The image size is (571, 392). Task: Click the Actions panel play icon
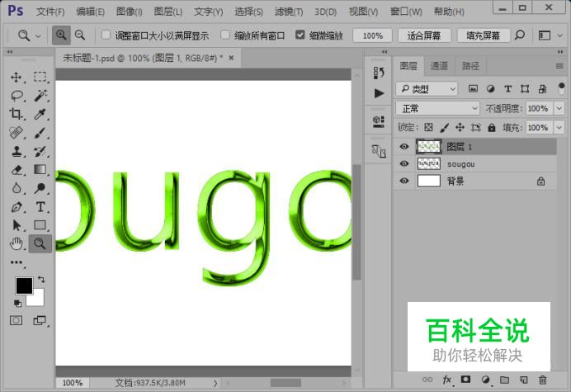(x=379, y=93)
